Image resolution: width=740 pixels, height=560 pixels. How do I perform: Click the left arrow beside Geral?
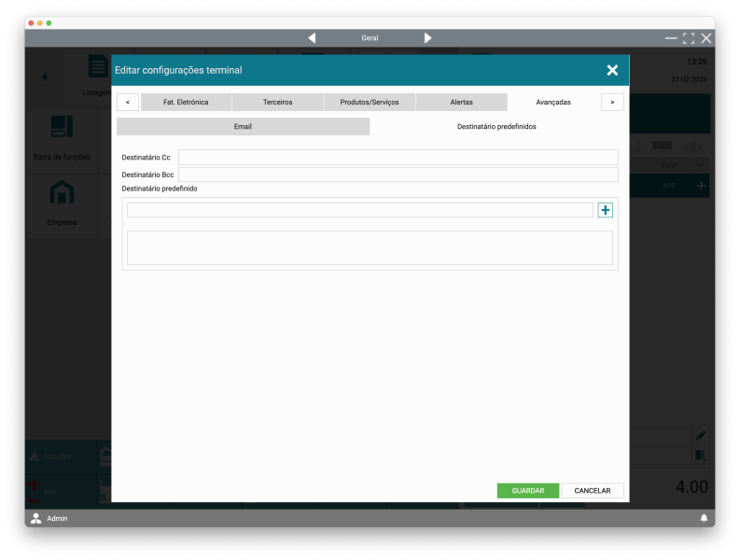coord(312,38)
